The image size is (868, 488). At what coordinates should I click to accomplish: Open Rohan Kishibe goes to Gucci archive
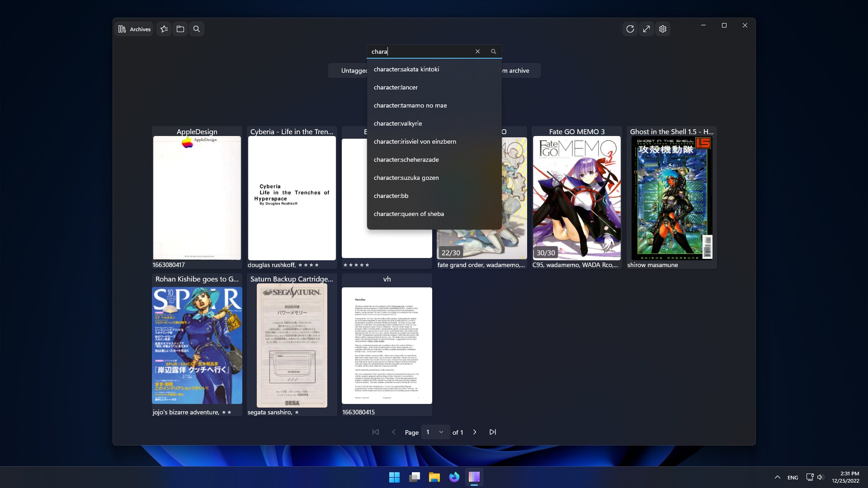(x=197, y=345)
